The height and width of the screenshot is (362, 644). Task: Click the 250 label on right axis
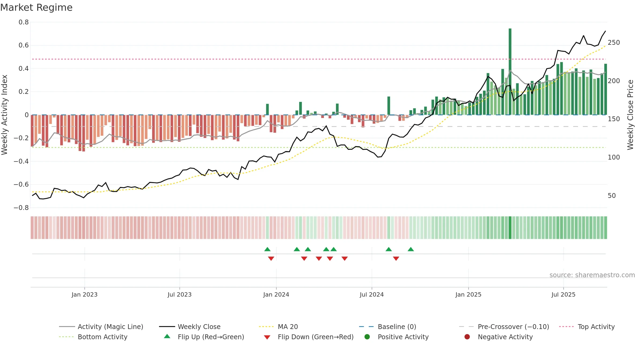click(x=614, y=43)
